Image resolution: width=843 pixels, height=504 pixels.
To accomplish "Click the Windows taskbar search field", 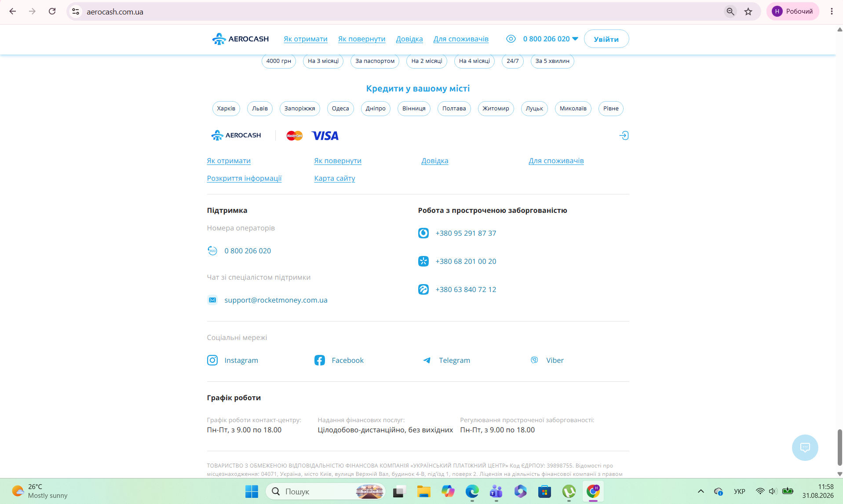I will pos(325,491).
